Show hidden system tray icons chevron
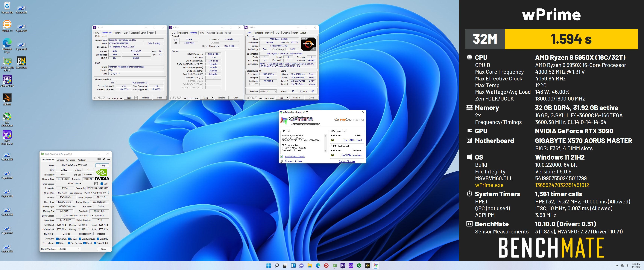The image size is (644, 270). [x=617, y=265]
